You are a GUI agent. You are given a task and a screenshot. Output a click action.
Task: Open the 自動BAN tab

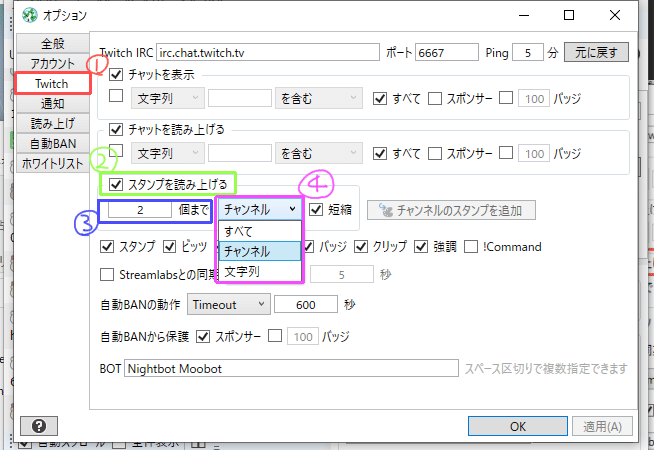[x=53, y=143]
